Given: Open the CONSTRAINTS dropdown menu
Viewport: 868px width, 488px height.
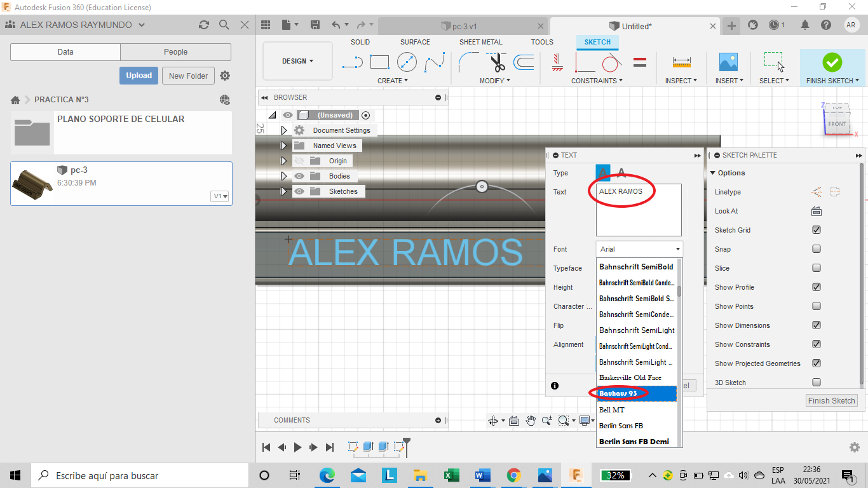Looking at the screenshot, I should click(x=597, y=81).
